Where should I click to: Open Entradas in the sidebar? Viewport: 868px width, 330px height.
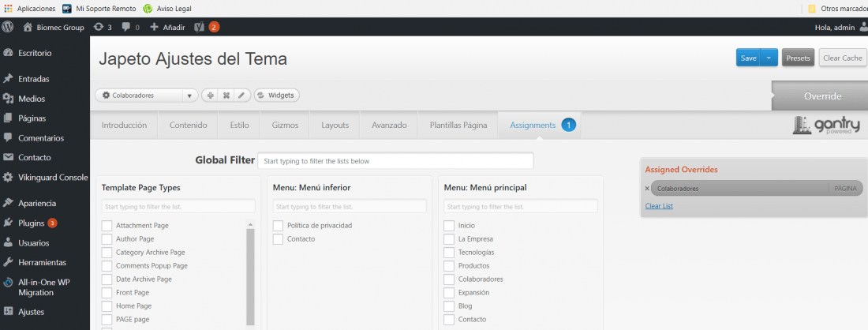tap(34, 79)
